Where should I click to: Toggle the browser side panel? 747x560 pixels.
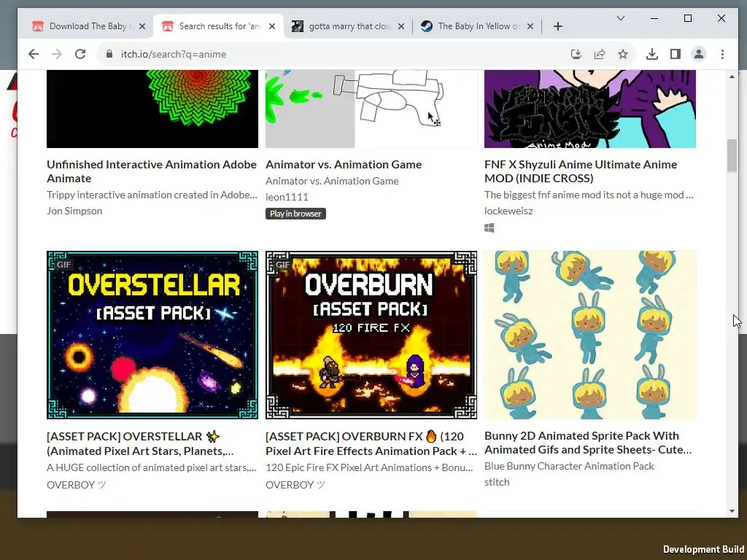(x=675, y=54)
